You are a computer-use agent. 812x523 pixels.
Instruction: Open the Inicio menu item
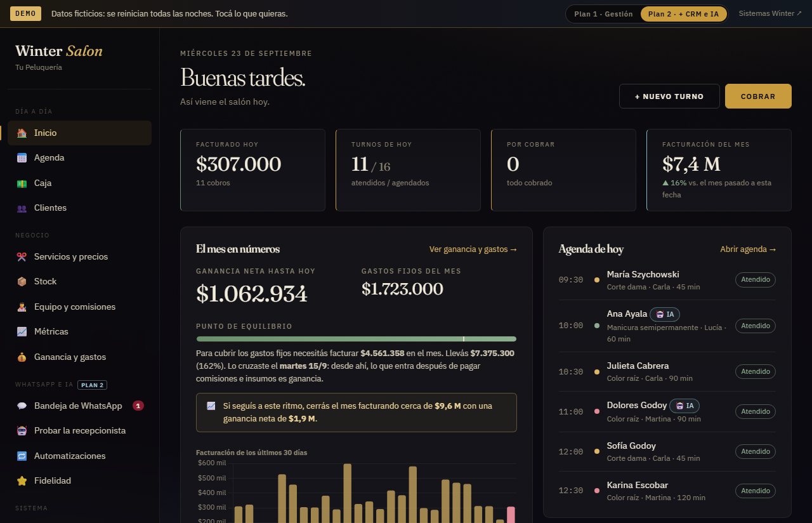tap(80, 133)
